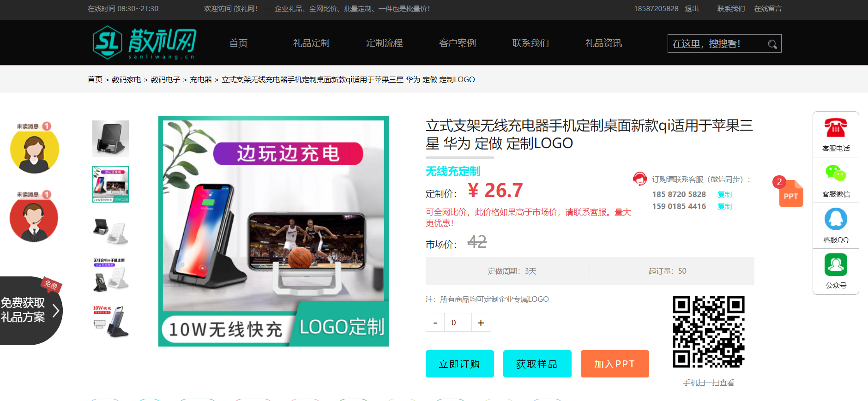The image size is (868, 401).
Task: Expand the 免费获取礼品方案 side panel arrow
Action: 56,311
